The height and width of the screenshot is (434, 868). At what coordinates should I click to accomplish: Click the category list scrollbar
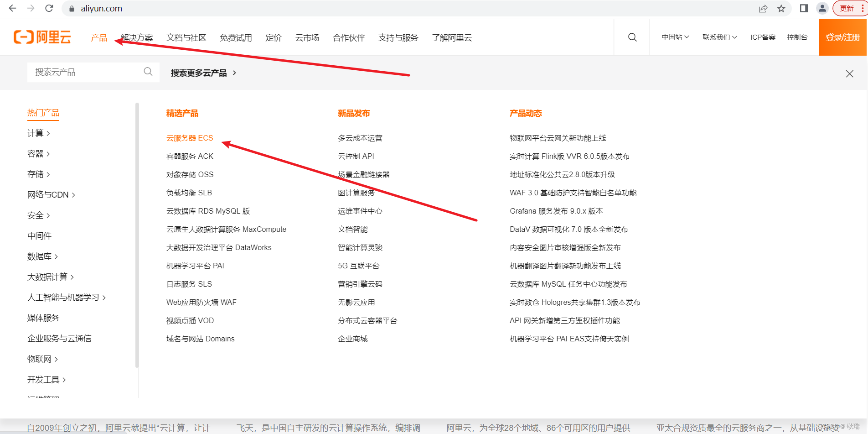click(x=137, y=235)
